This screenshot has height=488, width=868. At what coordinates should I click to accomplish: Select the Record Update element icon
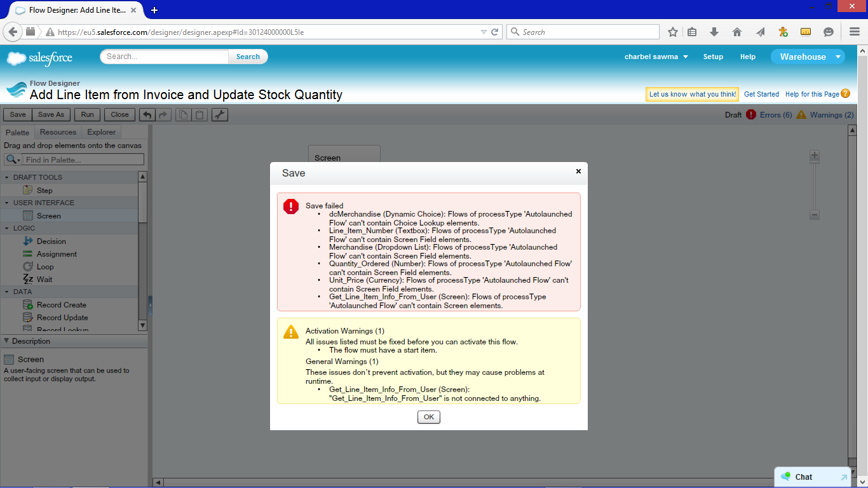point(27,318)
